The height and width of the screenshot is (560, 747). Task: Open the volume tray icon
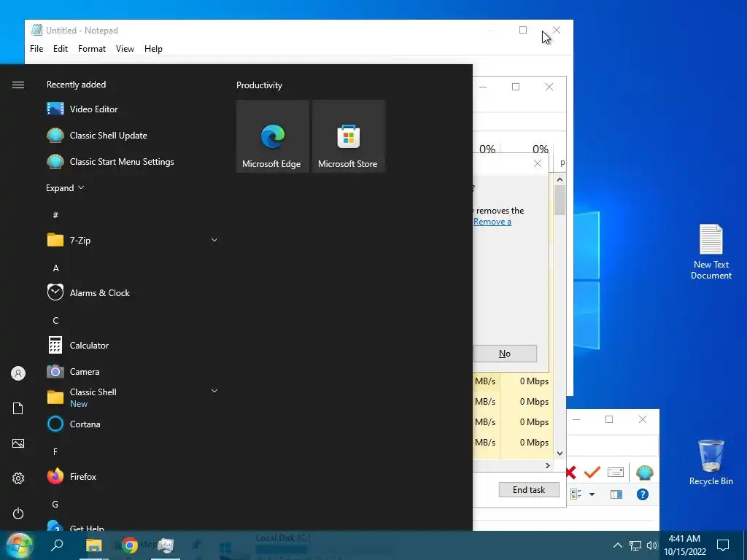click(x=651, y=545)
